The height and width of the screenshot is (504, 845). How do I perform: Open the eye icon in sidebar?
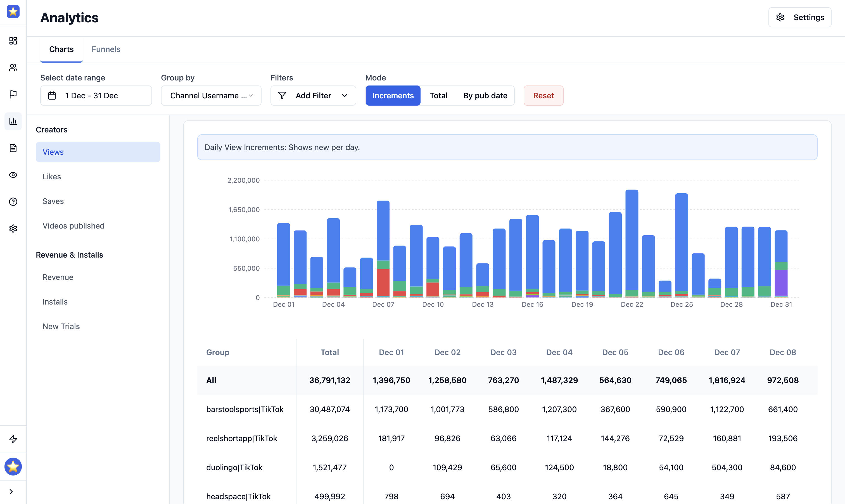tap(13, 175)
